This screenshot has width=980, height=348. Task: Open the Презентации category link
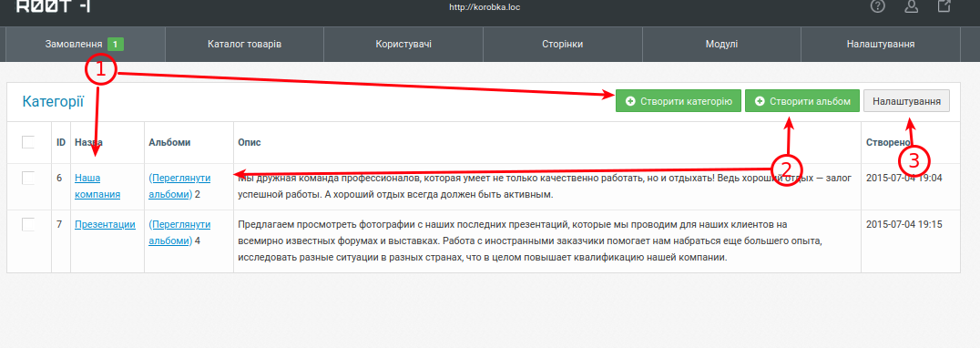point(105,224)
